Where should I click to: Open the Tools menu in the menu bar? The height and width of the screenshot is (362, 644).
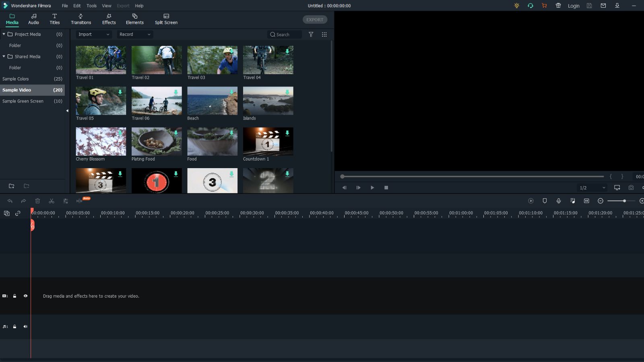(x=91, y=6)
